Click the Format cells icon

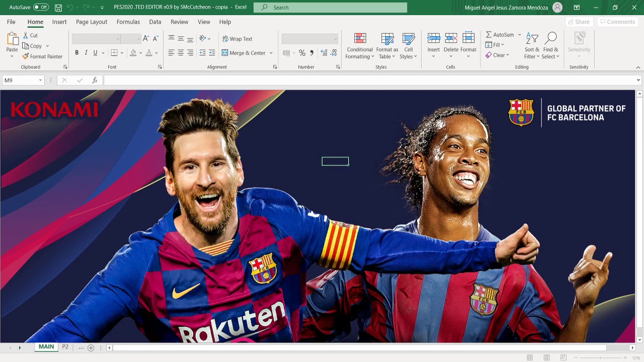click(468, 38)
